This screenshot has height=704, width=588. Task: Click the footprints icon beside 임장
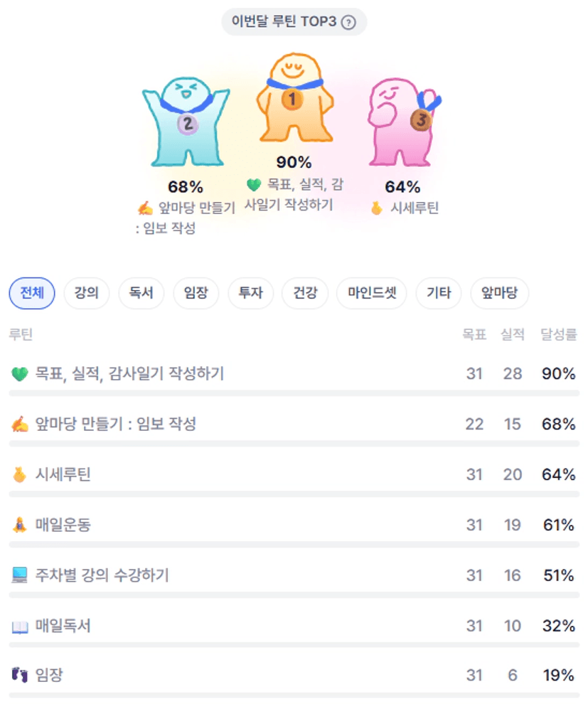coord(19,676)
